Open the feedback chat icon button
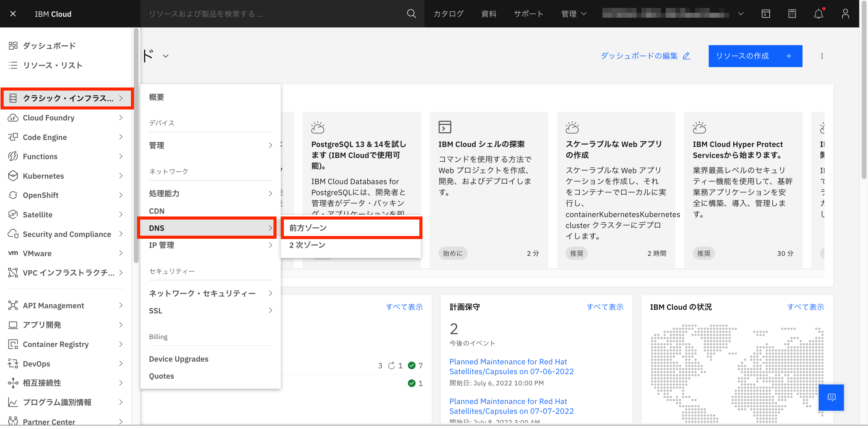The image size is (868, 429). (831, 397)
